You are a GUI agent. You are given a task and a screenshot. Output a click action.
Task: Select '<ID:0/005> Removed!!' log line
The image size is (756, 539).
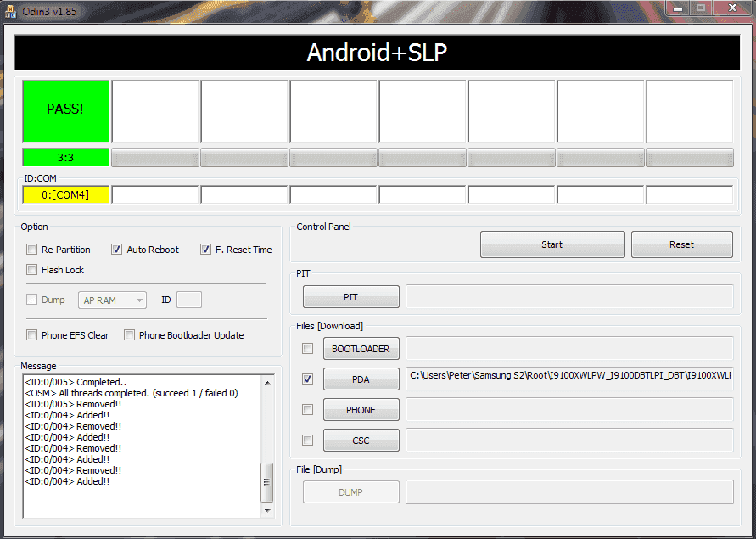point(73,404)
